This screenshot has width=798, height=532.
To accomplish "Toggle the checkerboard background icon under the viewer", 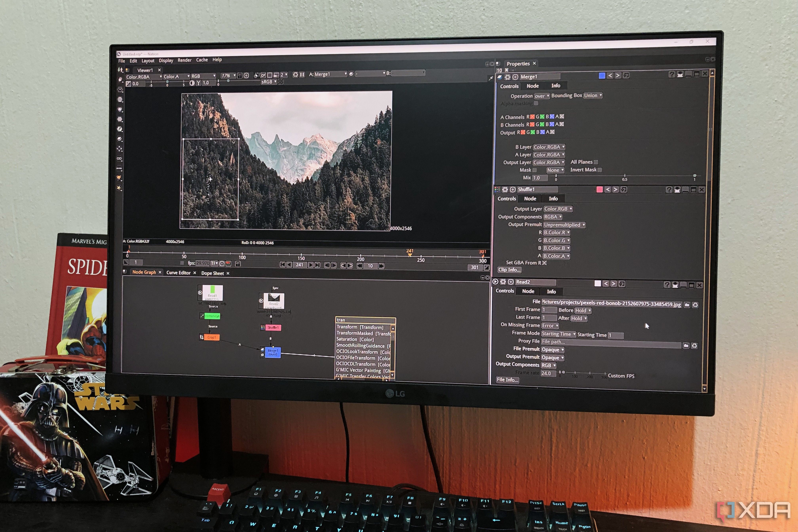I will click(281, 82).
